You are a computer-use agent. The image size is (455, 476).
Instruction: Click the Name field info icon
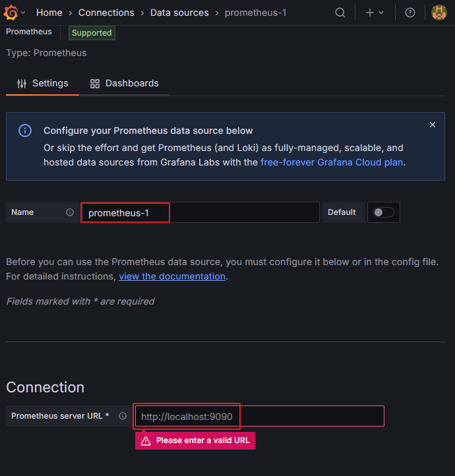click(70, 212)
